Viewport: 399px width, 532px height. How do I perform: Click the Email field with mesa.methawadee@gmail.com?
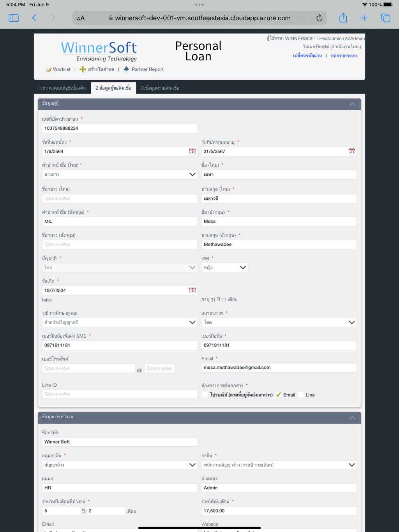(x=279, y=368)
